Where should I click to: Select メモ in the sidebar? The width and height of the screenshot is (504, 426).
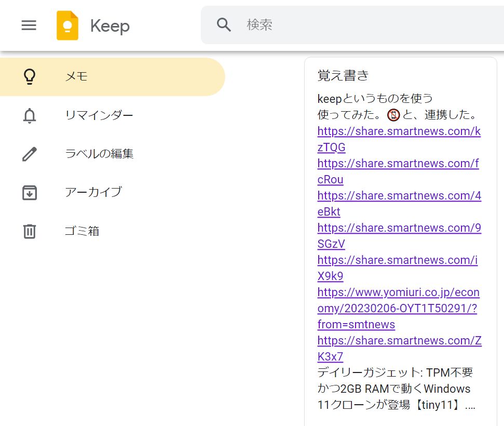(x=113, y=76)
